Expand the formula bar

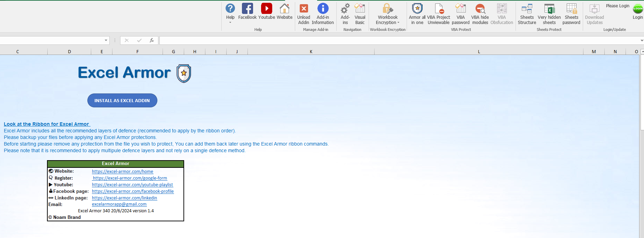(642, 41)
